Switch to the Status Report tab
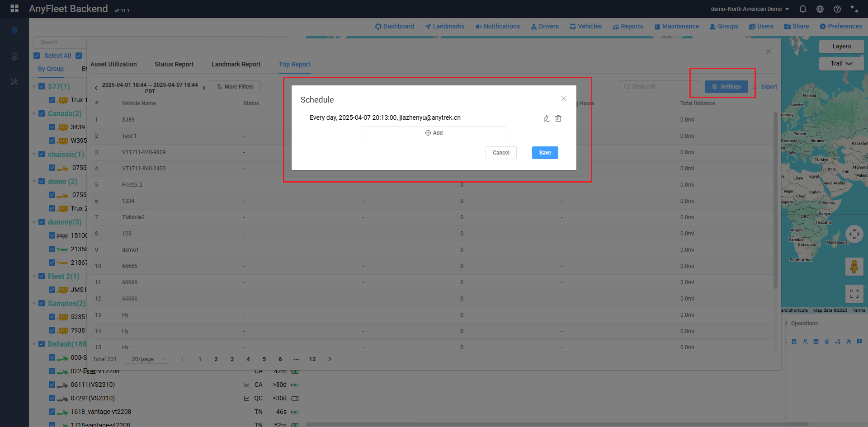This screenshot has height=427, width=868. click(174, 64)
